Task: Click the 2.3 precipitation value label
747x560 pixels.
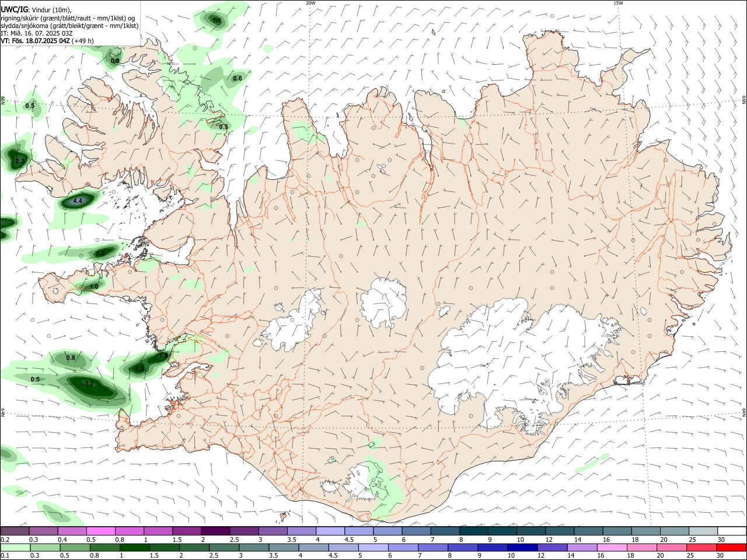Action: 20,161
